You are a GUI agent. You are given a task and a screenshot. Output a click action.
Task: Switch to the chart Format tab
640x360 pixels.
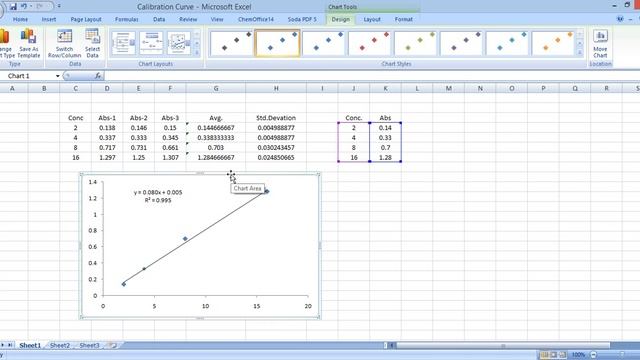[404, 19]
